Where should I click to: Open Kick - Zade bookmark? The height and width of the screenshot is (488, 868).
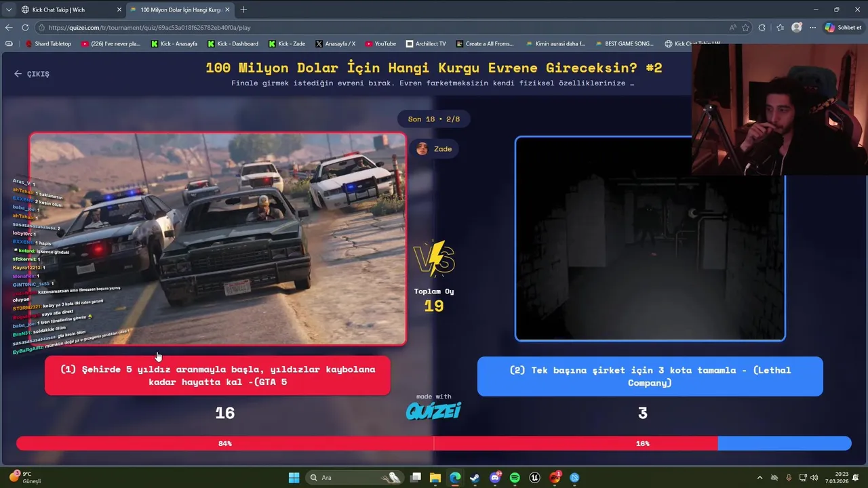point(287,43)
